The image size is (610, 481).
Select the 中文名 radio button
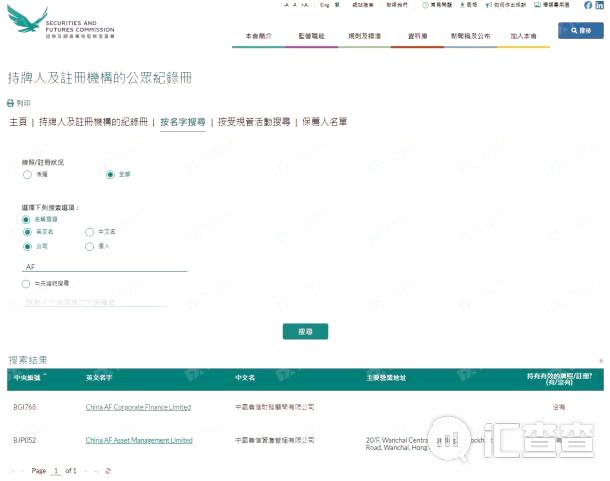[x=89, y=232]
